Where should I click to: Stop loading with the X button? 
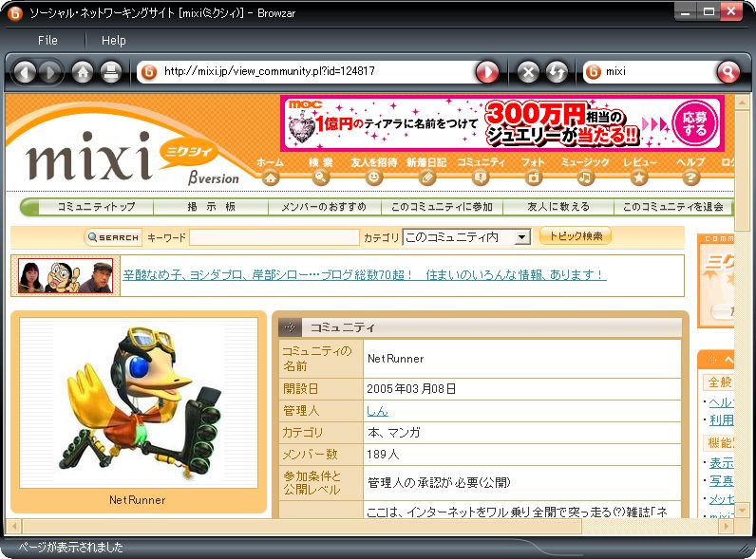point(528,73)
